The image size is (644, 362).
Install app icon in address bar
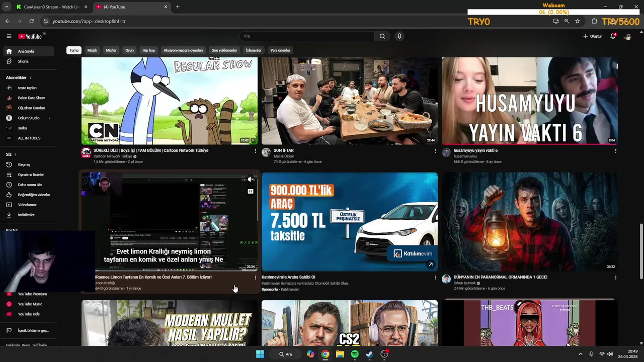(556, 21)
